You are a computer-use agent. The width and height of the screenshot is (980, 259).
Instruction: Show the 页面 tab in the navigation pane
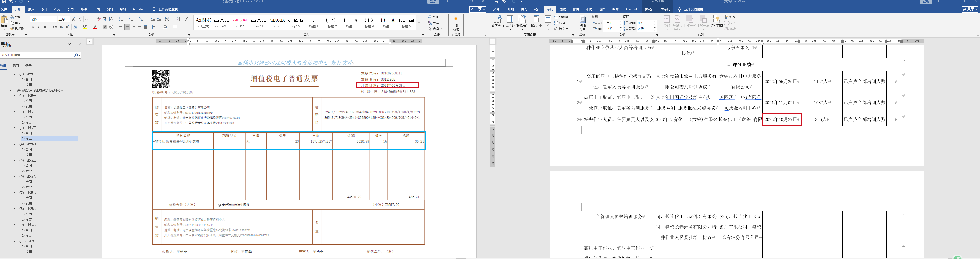(16, 65)
